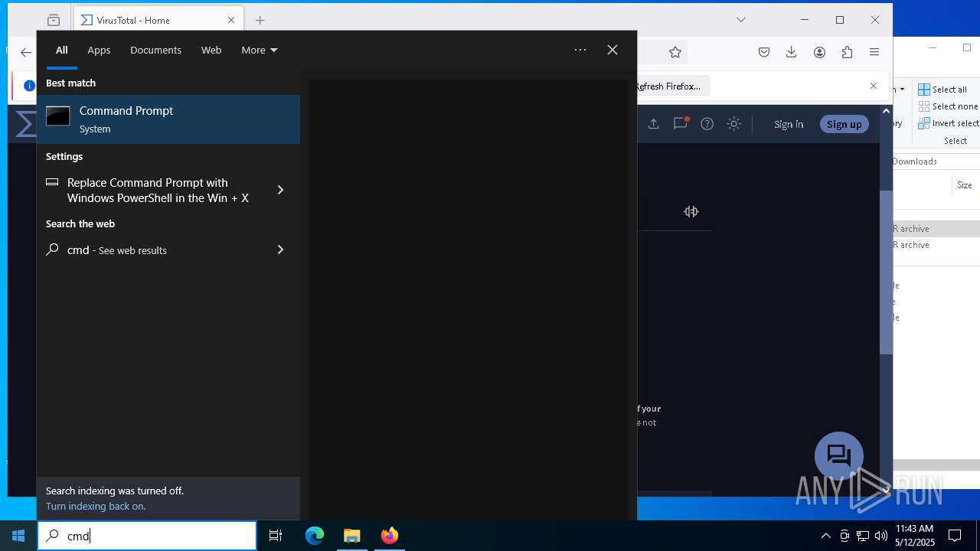
Task: Open the Firefox Pocket save icon
Action: [764, 52]
